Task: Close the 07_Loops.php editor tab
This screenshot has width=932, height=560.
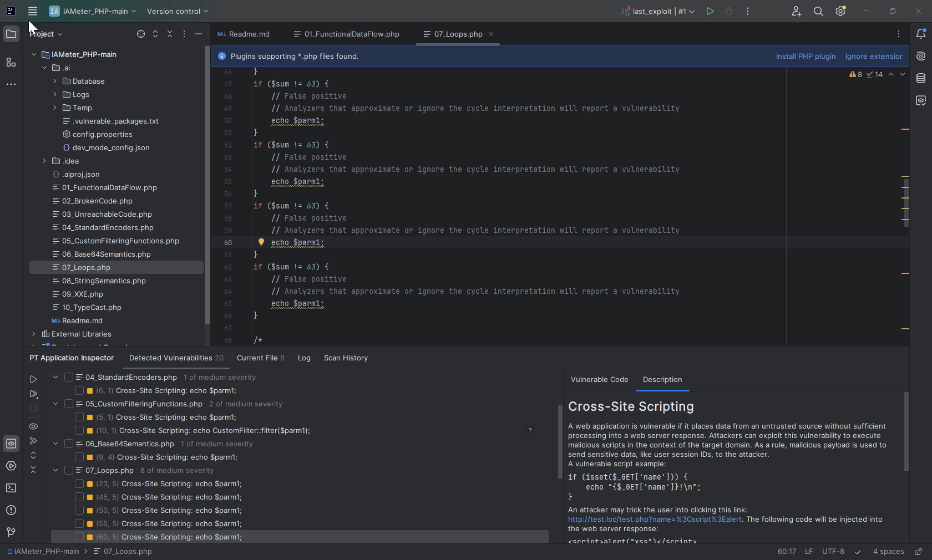Action: (x=491, y=34)
